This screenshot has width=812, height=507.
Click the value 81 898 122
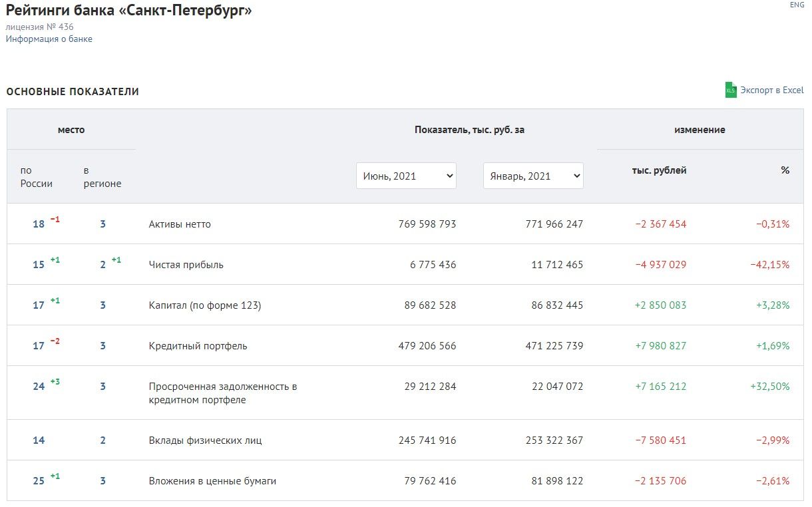[557, 481]
